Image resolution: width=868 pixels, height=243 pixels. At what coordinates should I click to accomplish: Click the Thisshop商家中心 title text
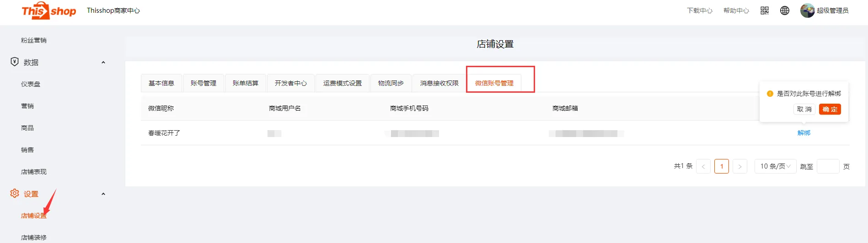(x=113, y=11)
